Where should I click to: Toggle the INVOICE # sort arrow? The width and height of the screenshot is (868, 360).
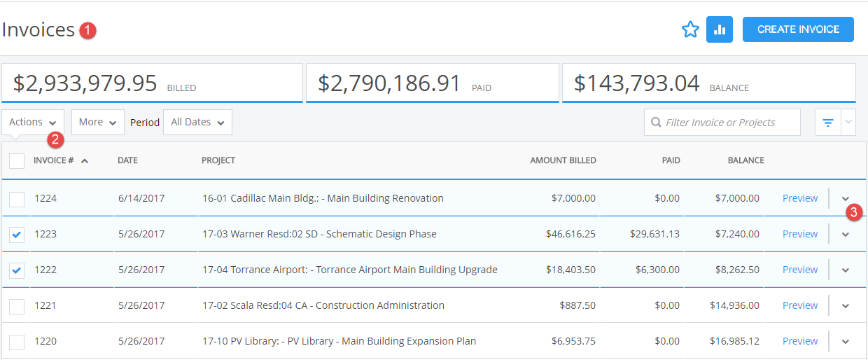click(x=85, y=161)
